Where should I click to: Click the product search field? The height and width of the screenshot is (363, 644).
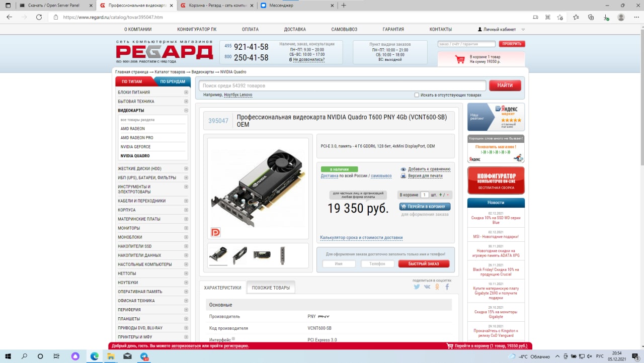pyautogui.click(x=342, y=85)
